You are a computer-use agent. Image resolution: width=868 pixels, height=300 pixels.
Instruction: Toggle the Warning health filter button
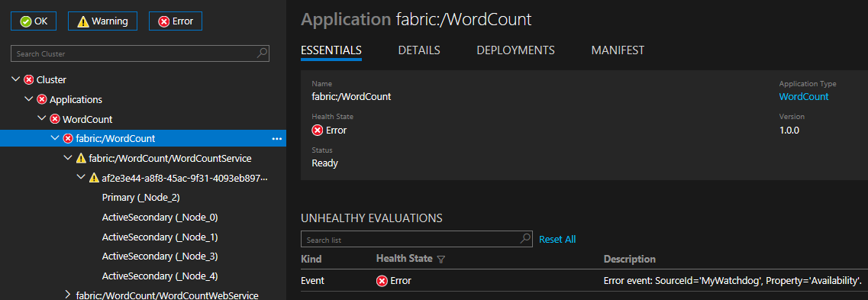click(102, 21)
